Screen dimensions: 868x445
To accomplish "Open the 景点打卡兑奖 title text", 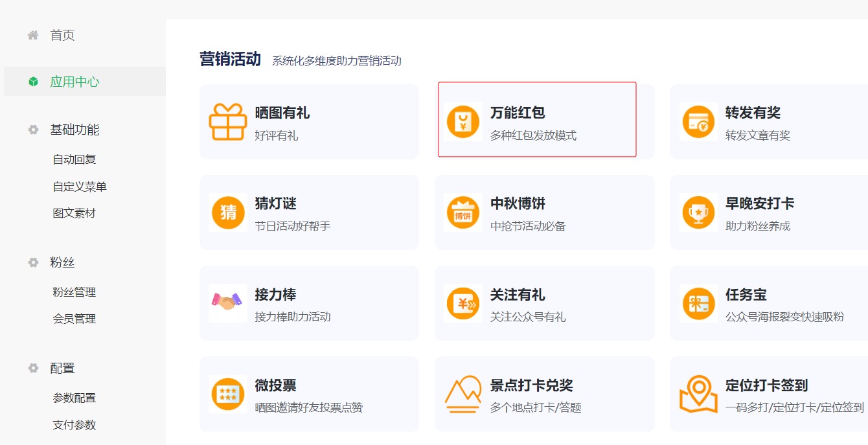I will [532, 385].
